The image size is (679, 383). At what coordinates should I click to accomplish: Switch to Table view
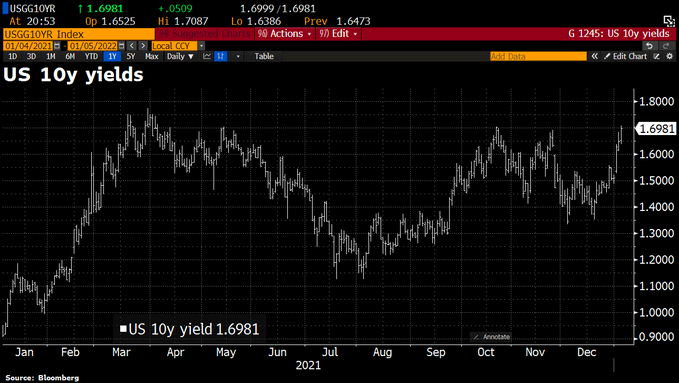[x=264, y=56]
